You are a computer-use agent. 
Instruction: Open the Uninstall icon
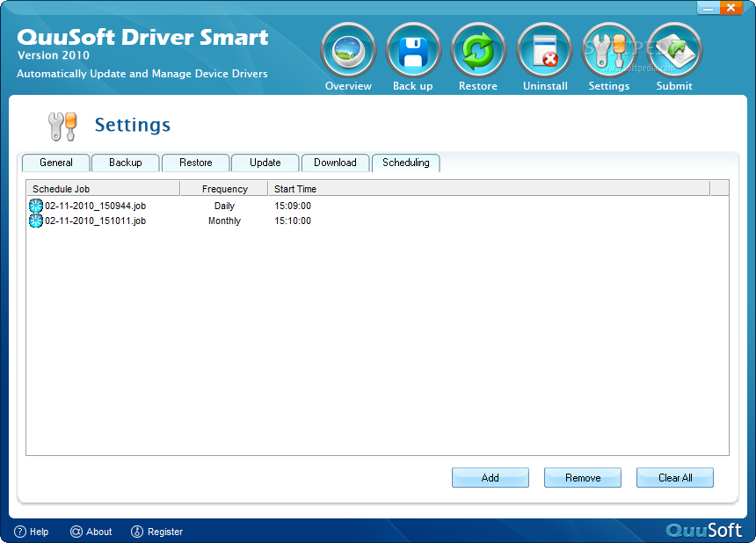click(544, 50)
